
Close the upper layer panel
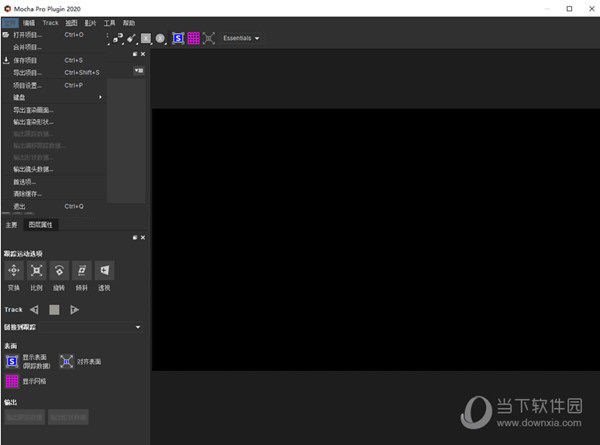click(x=143, y=54)
